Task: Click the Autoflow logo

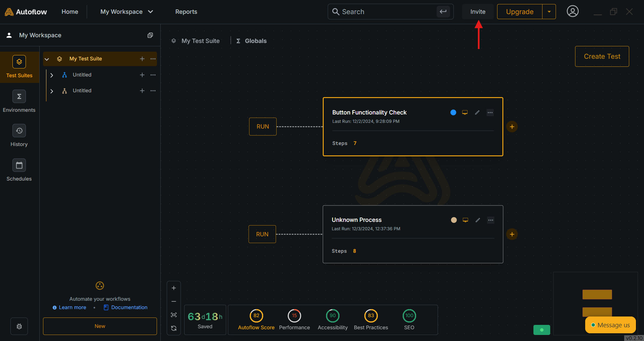Action: coord(26,12)
